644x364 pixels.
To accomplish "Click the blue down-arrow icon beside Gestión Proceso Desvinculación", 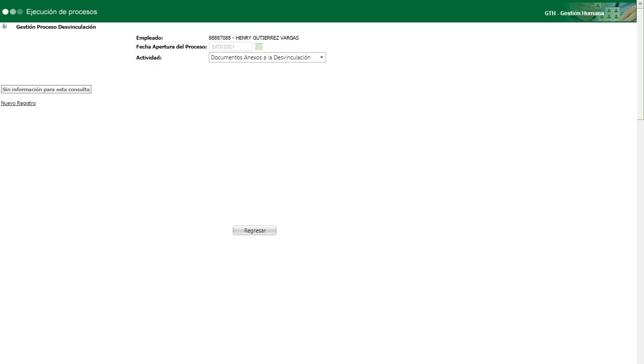I will pyautogui.click(x=5, y=26).
